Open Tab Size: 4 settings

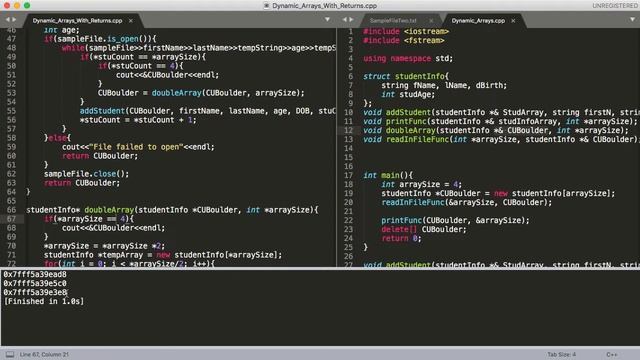tap(561, 354)
